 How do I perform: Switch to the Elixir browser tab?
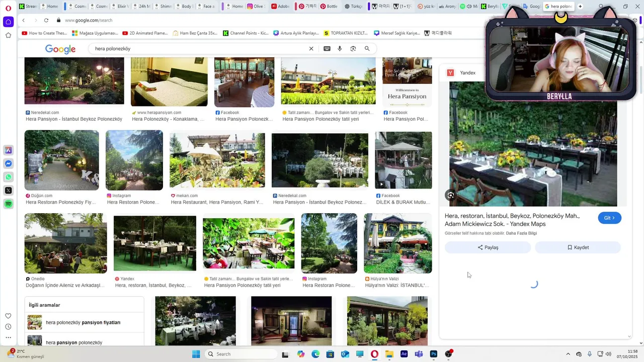(120, 7)
